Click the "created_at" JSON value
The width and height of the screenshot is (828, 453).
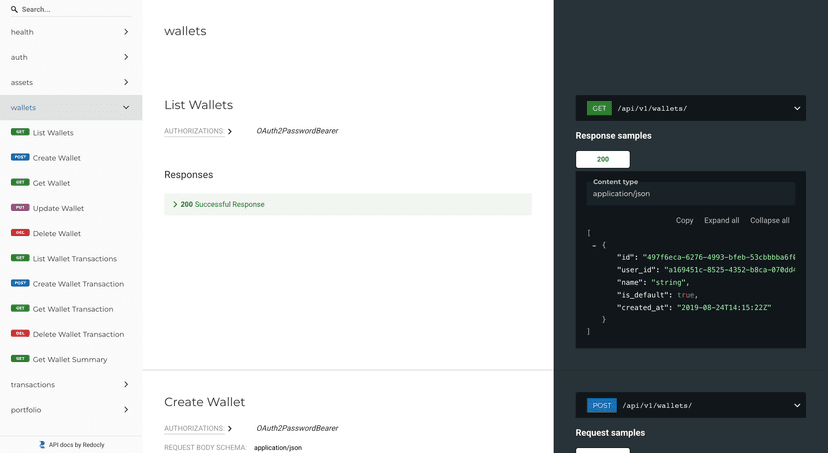pyautogui.click(x=724, y=307)
